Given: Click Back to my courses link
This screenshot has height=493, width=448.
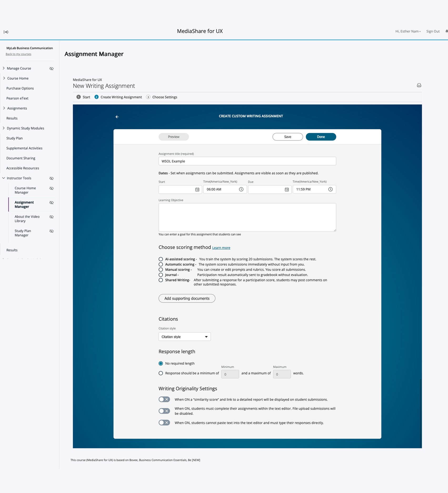Looking at the screenshot, I should tap(18, 54).
